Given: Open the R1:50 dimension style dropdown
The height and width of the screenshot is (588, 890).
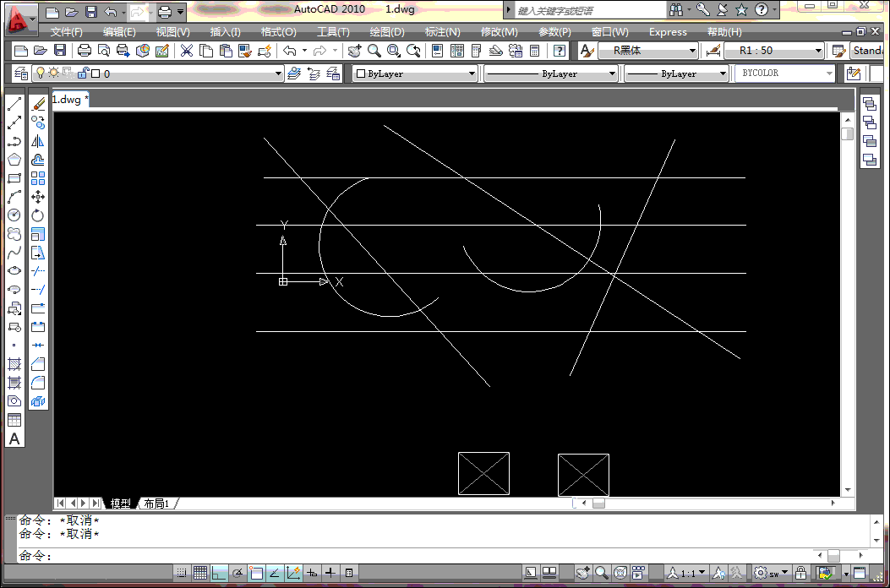Looking at the screenshot, I should click(x=774, y=51).
